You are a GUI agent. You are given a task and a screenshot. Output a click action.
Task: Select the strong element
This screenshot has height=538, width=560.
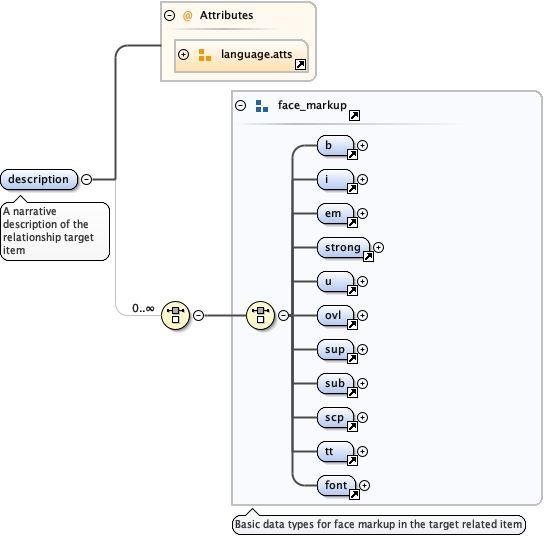pyautogui.click(x=343, y=248)
